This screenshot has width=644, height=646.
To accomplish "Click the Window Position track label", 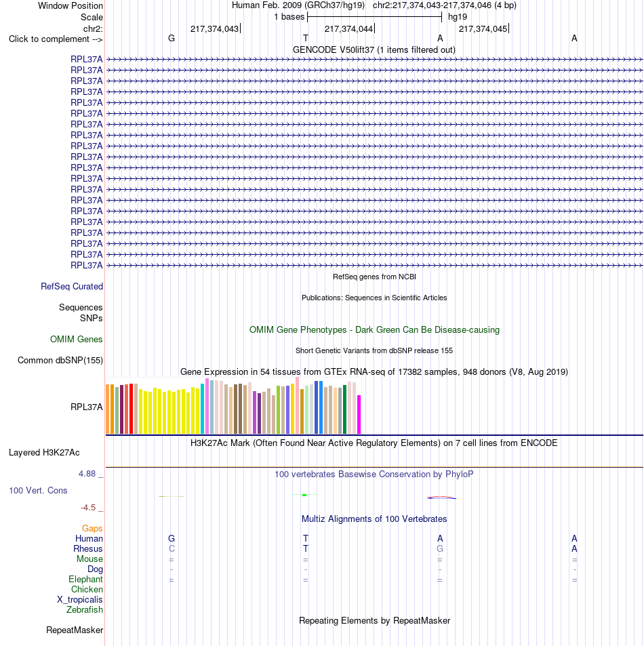I will (x=70, y=6).
